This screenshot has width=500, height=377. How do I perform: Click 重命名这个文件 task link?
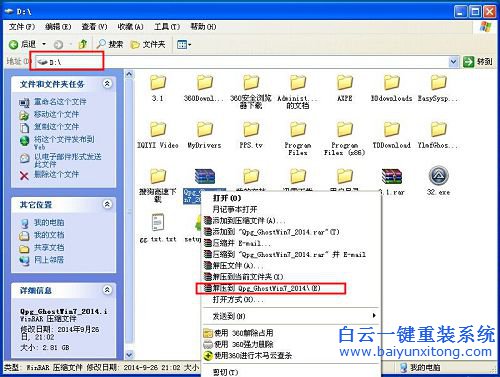click(x=60, y=102)
